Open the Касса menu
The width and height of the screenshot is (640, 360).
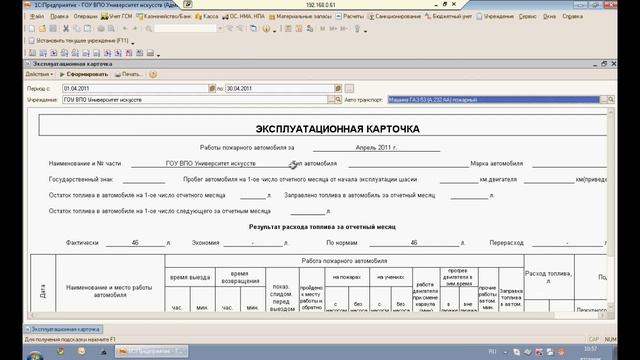[x=207, y=16]
